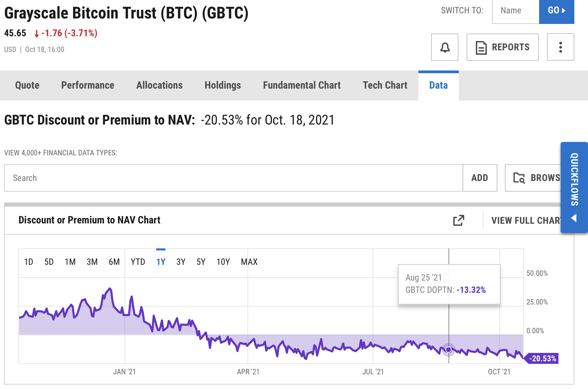588x389 pixels.
Task: Select the 3Y chart range
Action: coord(181,262)
